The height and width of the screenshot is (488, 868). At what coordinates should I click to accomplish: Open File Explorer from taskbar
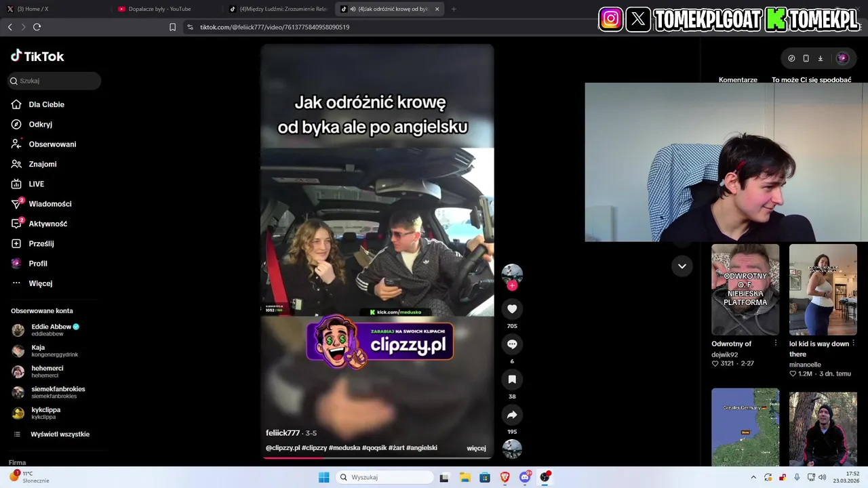point(465,477)
